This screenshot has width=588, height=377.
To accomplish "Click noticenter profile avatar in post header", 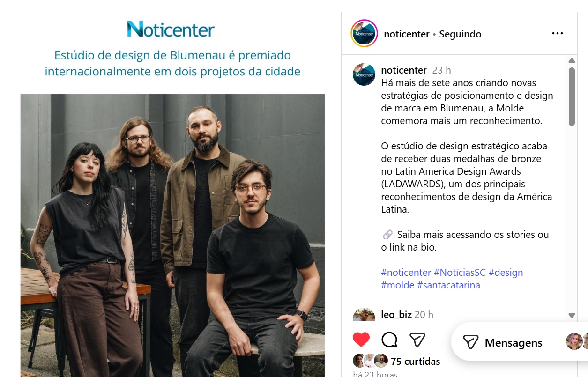I will click(364, 33).
